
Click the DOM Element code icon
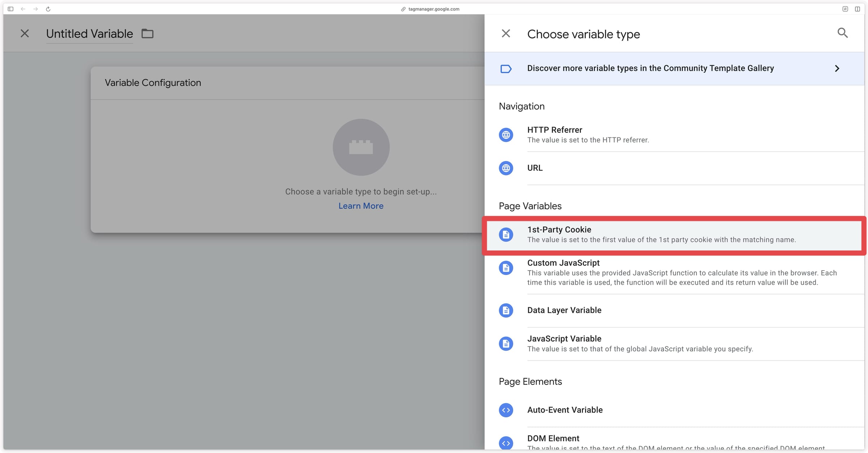coord(506,443)
